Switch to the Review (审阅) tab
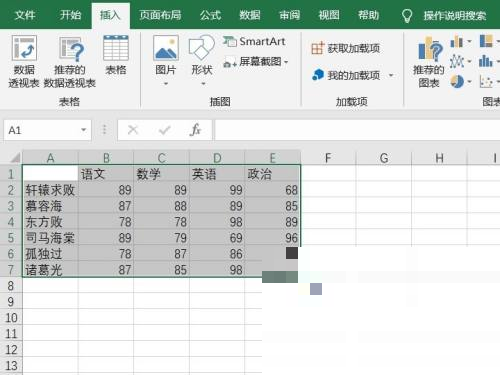This screenshot has height=375, width=500. [x=289, y=15]
